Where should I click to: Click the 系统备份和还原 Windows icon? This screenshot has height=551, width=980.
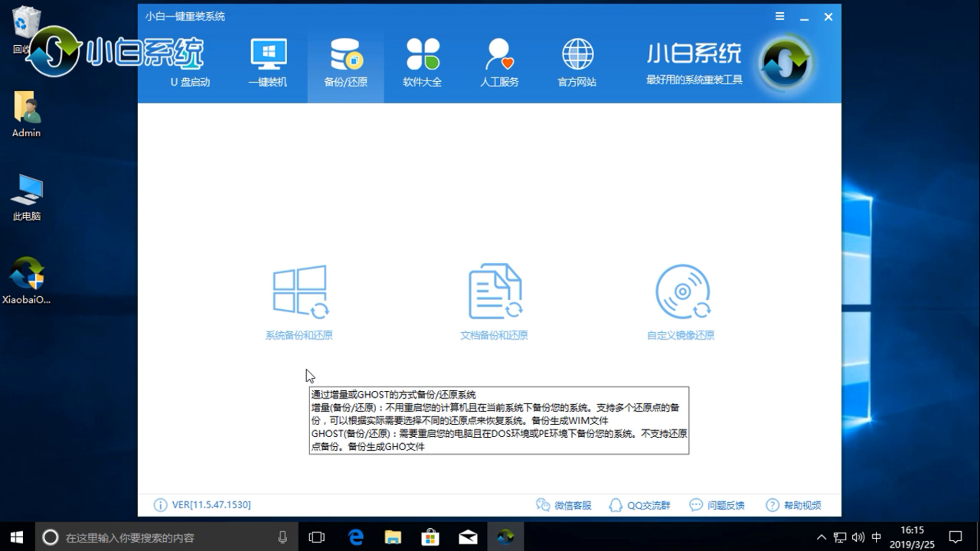(300, 291)
